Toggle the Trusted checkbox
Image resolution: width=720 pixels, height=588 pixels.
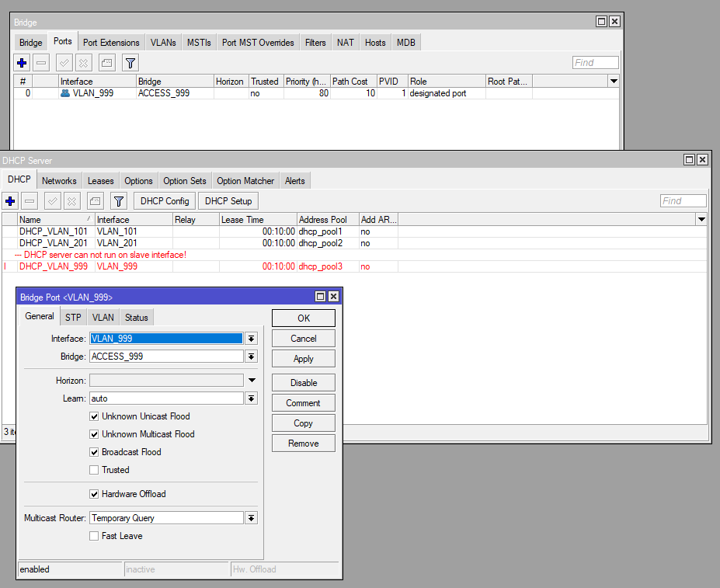point(94,470)
